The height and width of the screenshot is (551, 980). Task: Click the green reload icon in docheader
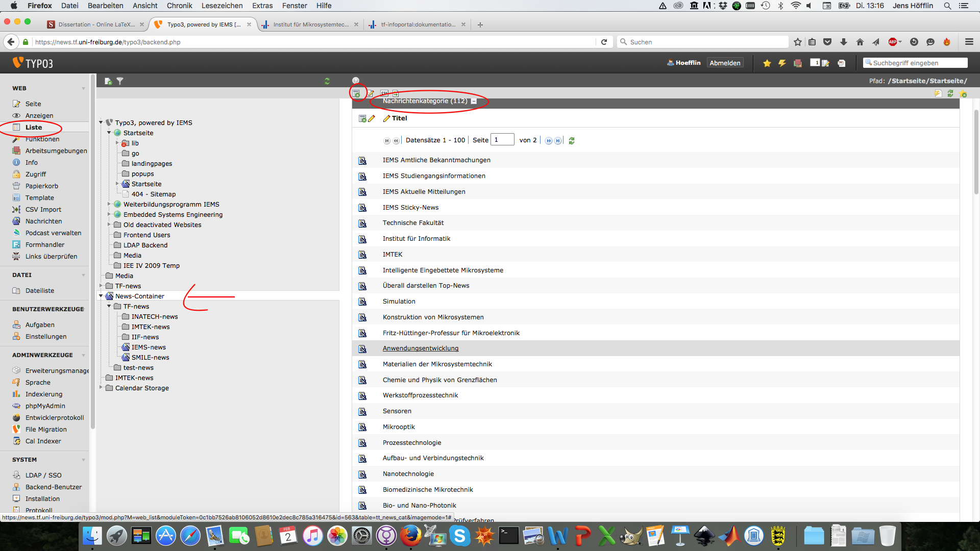[x=950, y=93]
